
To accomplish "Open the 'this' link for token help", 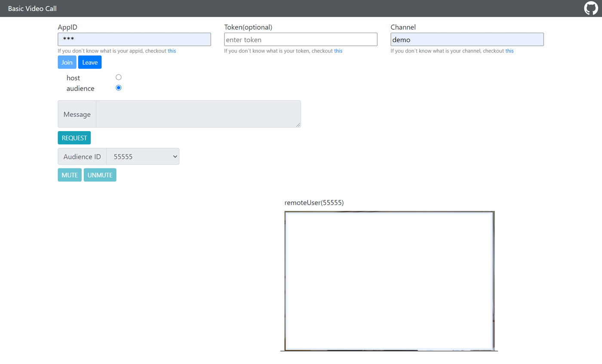I will (x=338, y=51).
